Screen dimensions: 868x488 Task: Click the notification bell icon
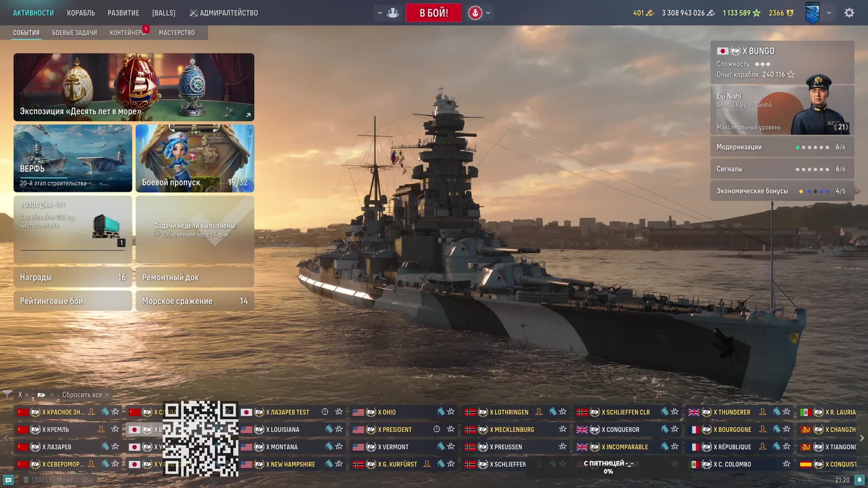coord(859,480)
